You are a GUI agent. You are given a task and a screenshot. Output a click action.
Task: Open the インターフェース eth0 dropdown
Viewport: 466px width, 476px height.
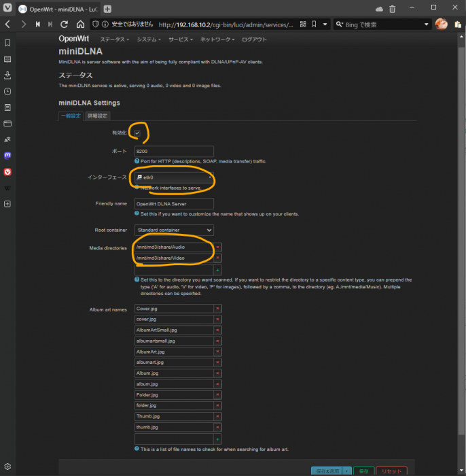[x=174, y=177]
